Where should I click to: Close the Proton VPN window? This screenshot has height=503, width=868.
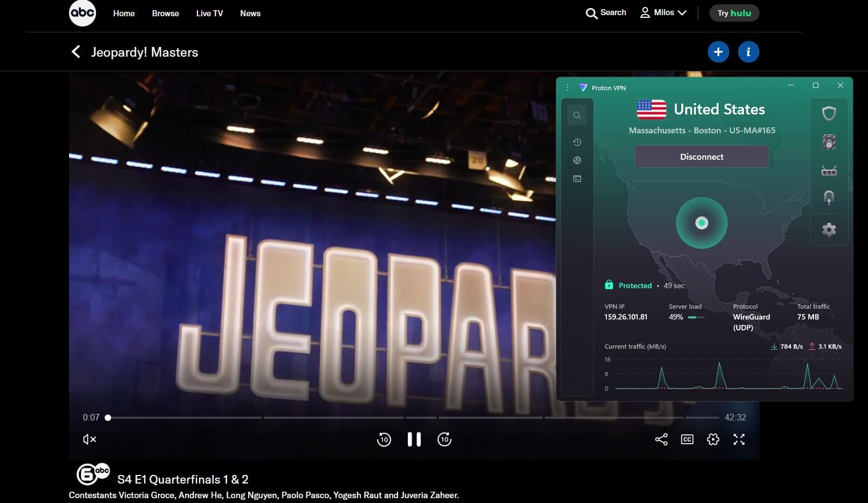tap(840, 85)
